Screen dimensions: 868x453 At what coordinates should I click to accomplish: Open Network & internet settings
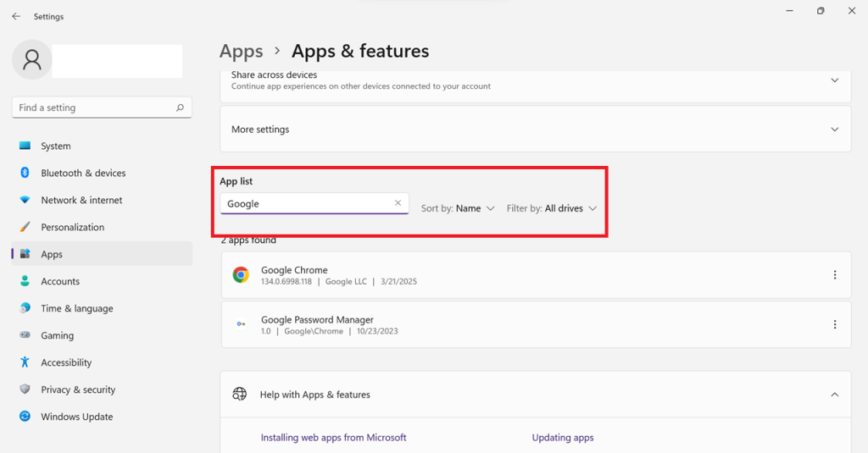tap(102, 200)
